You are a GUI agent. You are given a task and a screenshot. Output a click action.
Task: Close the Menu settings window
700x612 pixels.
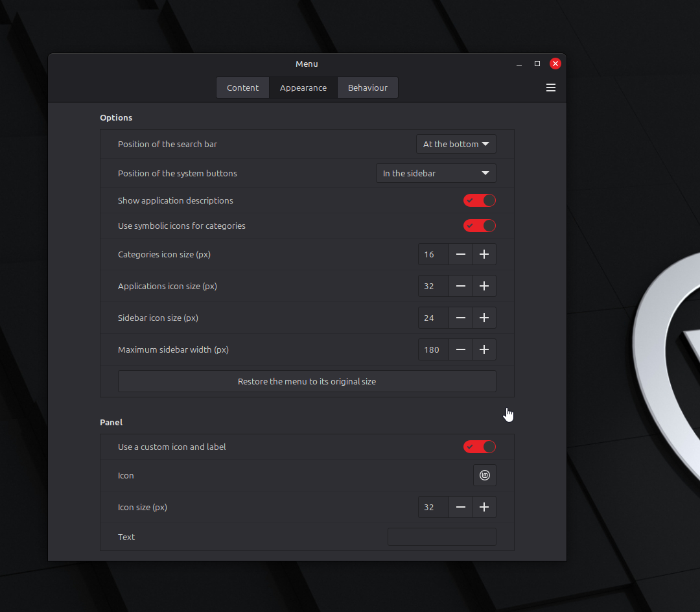pyautogui.click(x=555, y=64)
